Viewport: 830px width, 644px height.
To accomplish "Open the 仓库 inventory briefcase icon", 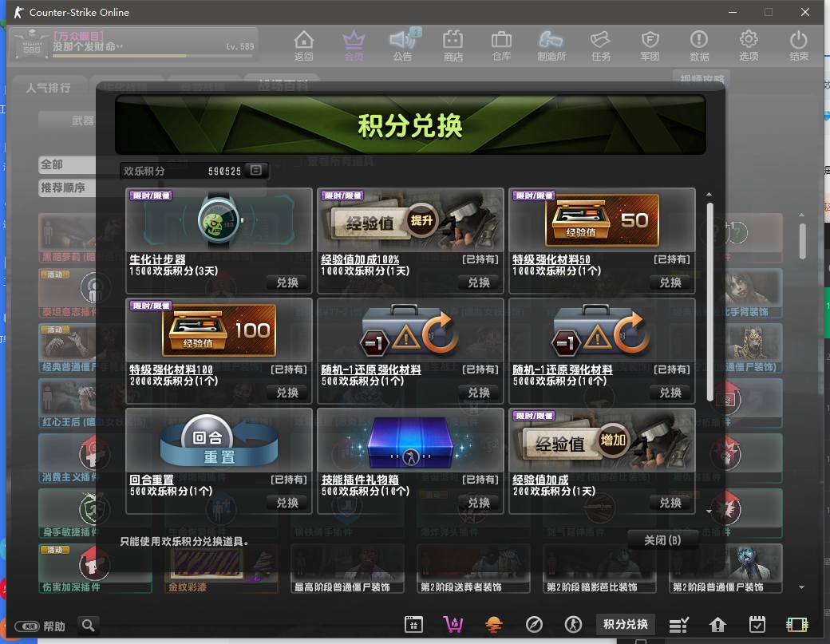I will point(501,45).
